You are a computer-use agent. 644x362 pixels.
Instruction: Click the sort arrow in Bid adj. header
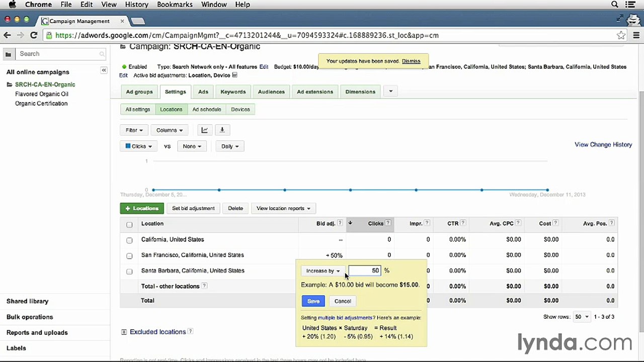350,223
